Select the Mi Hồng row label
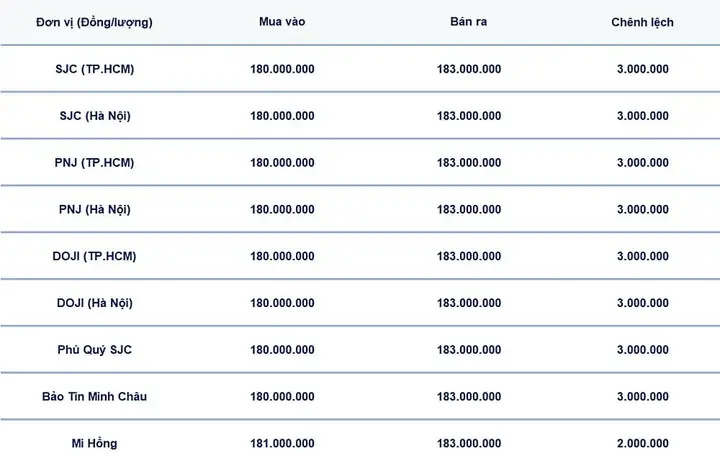This screenshot has height=463, width=720. pyautogui.click(x=94, y=443)
